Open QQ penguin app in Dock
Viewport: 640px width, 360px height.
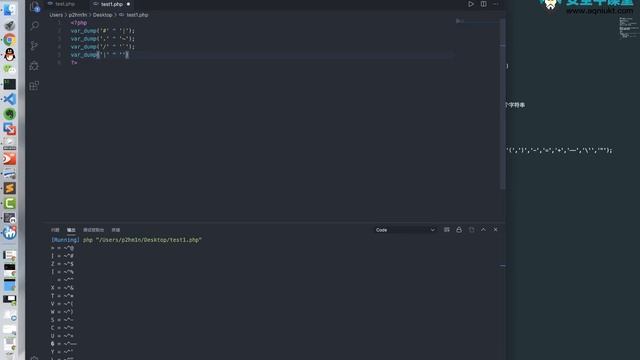tap(9, 54)
